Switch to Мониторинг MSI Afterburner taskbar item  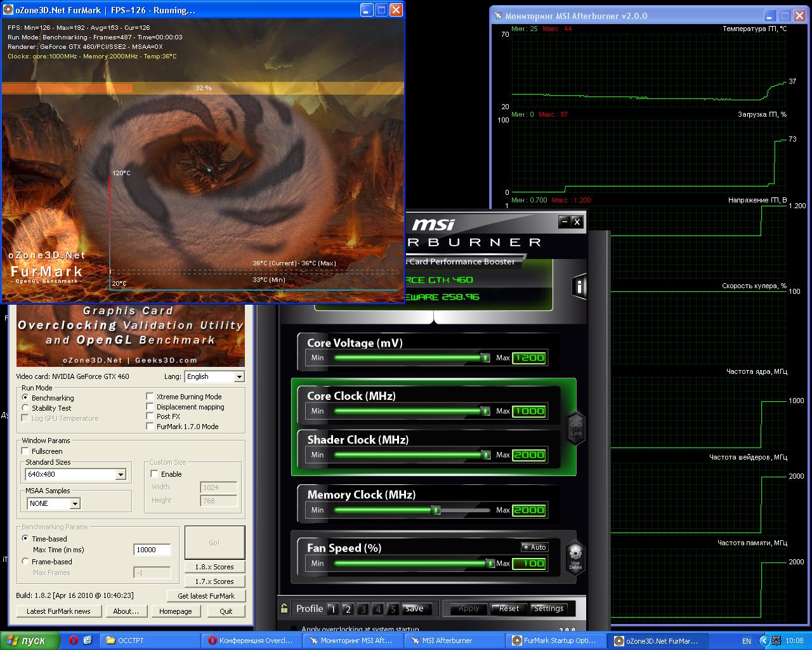tap(353, 640)
